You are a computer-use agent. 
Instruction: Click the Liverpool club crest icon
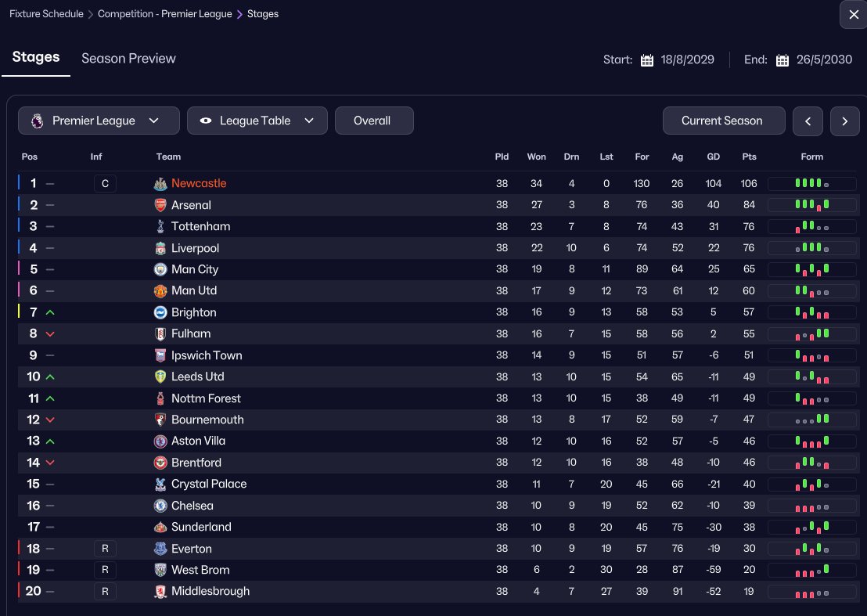click(160, 248)
